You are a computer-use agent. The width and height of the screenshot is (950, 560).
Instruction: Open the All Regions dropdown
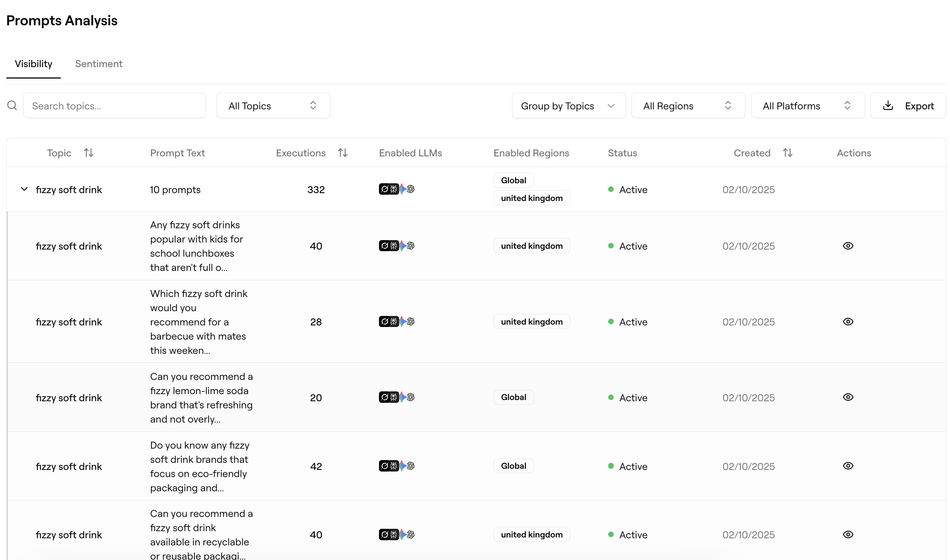pyautogui.click(x=688, y=105)
